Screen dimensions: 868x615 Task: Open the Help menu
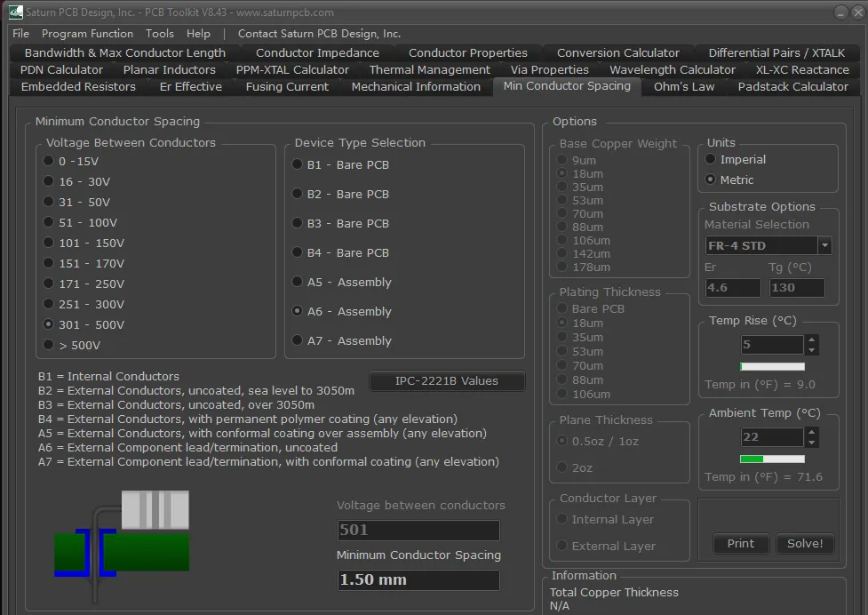[198, 34]
